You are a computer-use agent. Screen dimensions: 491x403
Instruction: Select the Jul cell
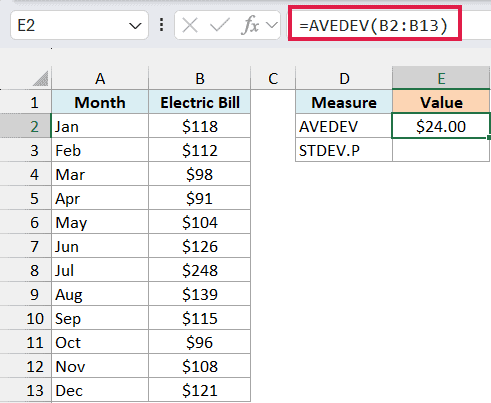[100, 270]
